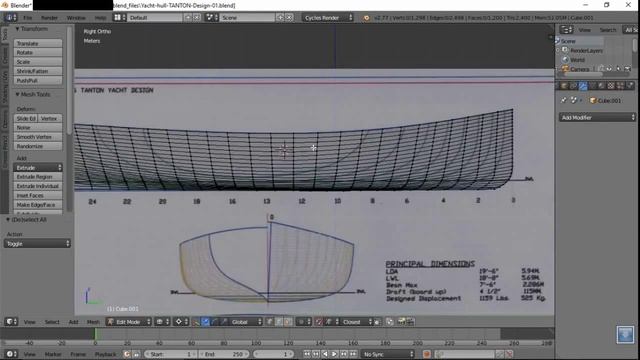The height and width of the screenshot is (360, 640).
Task: Click the Smooth Vertex button
Action: (38, 137)
